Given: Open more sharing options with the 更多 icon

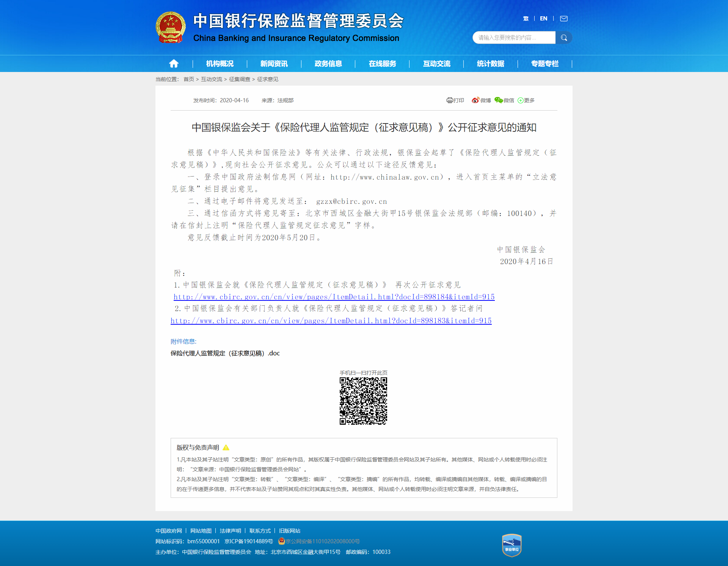Looking at the screenshot, I should pos(521,100).
